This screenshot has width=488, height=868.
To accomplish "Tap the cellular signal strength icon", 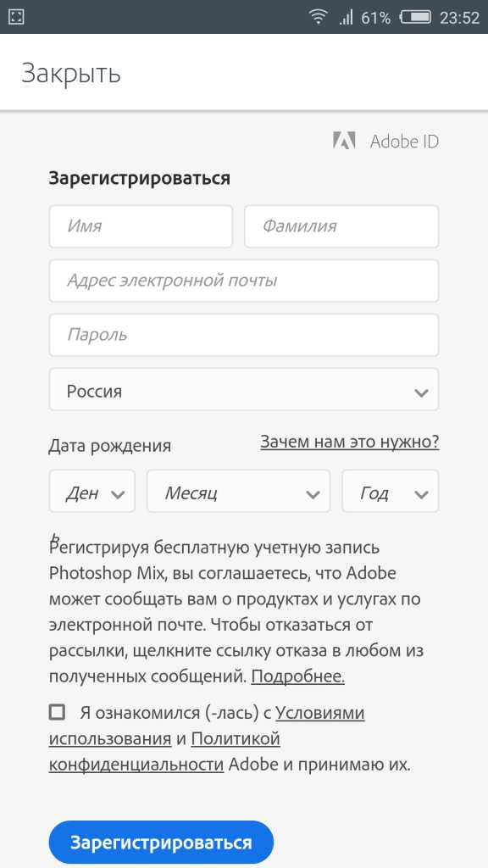I will click(x=347, y=18).
